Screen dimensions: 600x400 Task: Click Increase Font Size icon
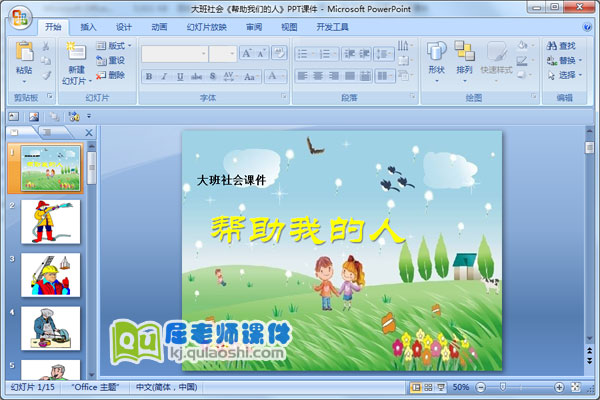(x=247, y=53)
